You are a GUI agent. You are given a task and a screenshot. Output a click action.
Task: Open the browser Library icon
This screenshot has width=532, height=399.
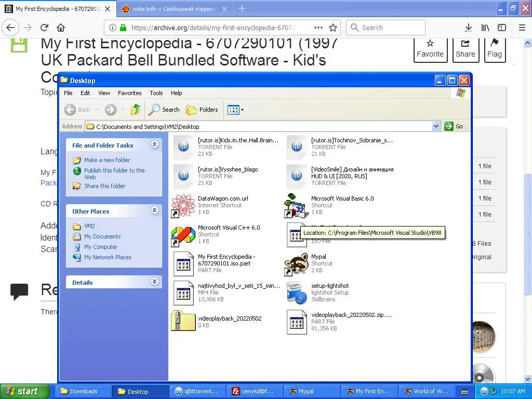tap(485, 28)
